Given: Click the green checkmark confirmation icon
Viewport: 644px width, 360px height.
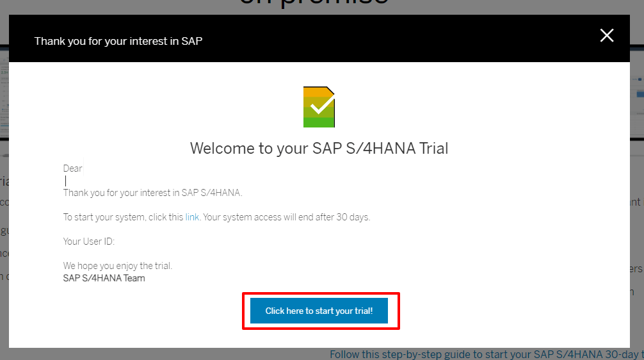Looking at the screenshot, I should click(319, 106).
